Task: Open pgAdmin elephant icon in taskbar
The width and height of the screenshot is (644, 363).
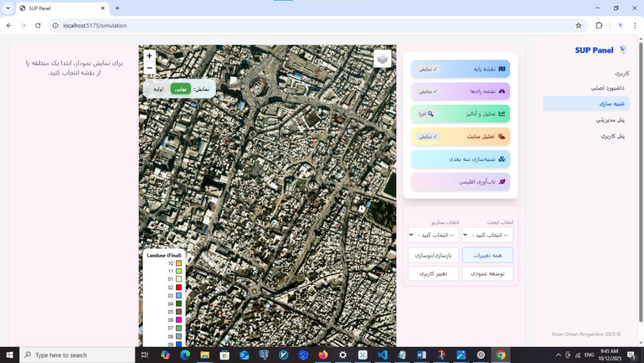Action: [x=264, y=355]
